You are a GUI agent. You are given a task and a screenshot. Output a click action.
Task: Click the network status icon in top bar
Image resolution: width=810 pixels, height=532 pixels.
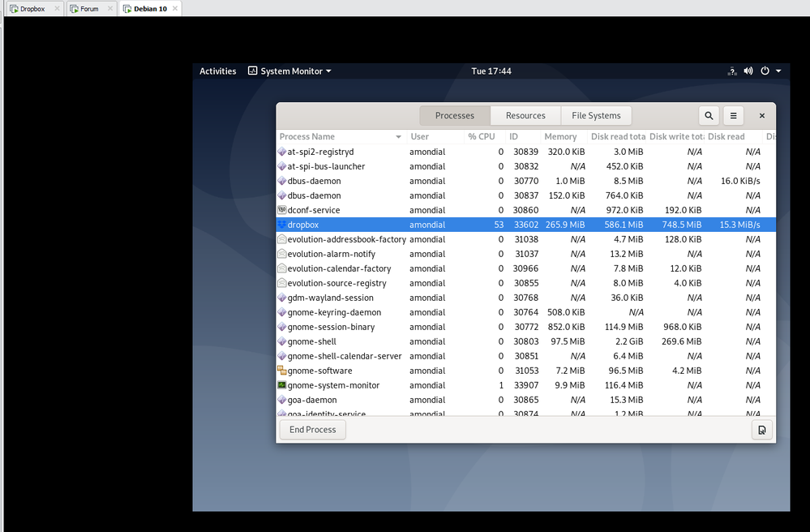click(x=731, y=71)
